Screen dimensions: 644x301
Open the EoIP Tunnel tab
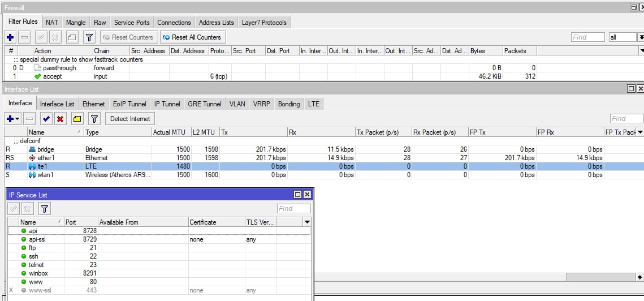tap(129, 104)
